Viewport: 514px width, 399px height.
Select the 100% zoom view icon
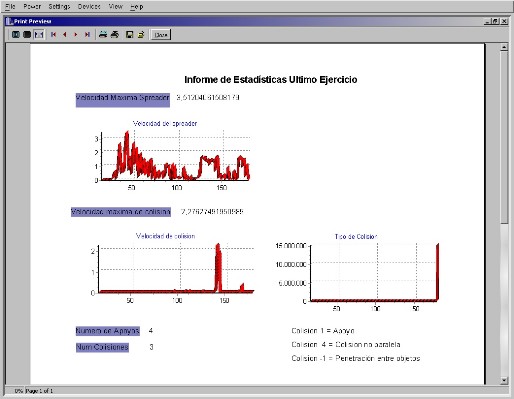point(27,34)
